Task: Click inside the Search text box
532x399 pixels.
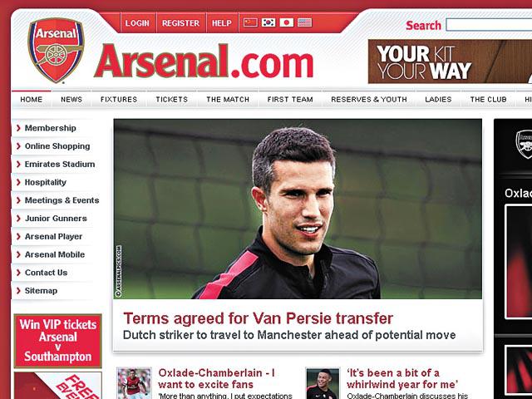Action: 489,25
